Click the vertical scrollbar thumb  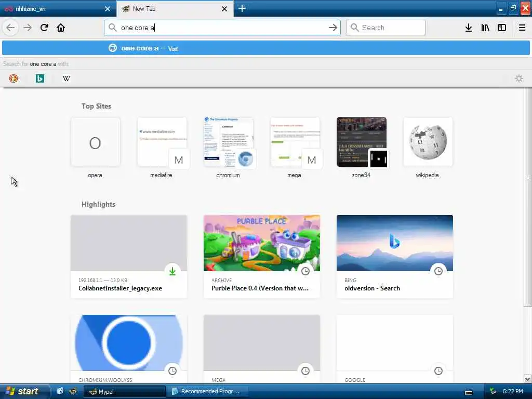coord(528,197)
